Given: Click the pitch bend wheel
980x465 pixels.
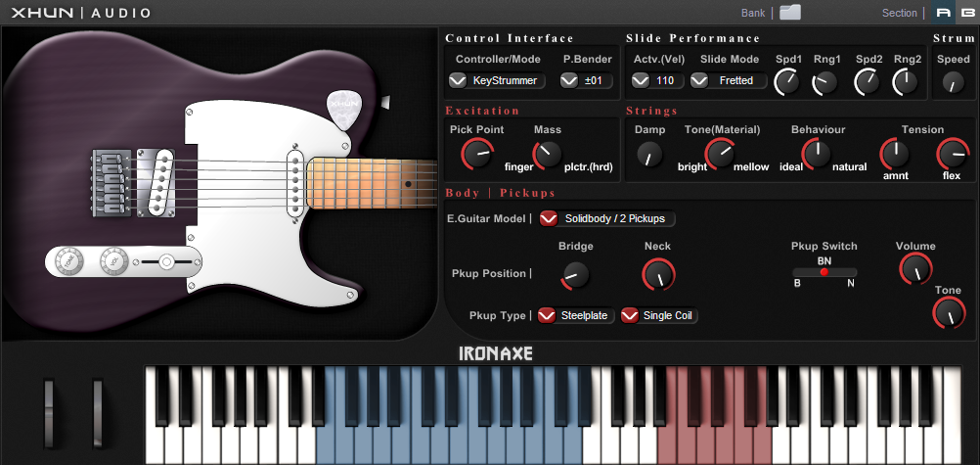Looking at the screenshot, I should tap(49, 413).
